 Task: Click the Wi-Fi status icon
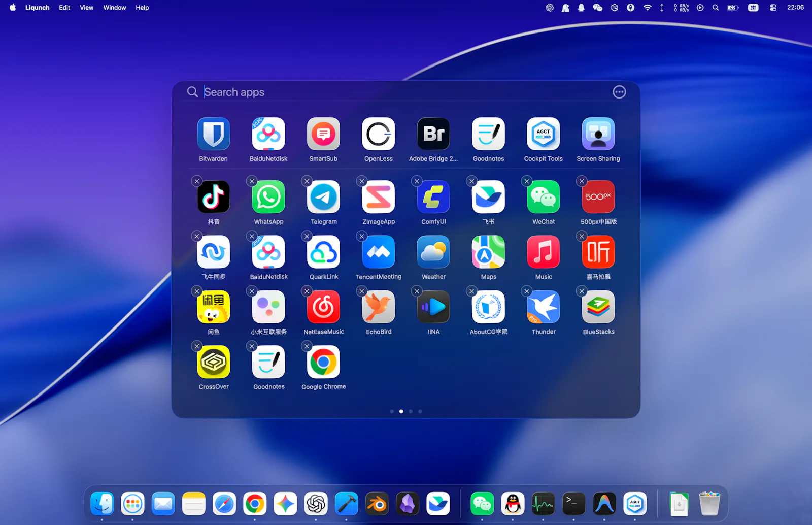(x=647, y=8)
